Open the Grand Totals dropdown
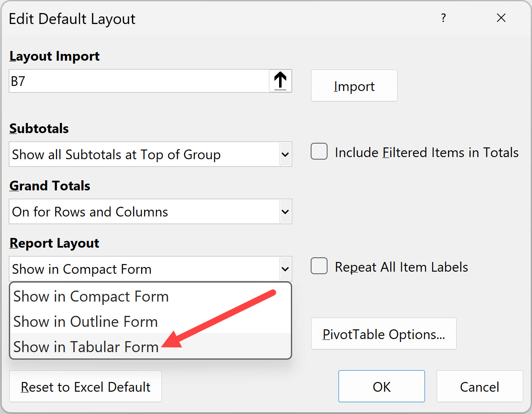The image size is (532, 414). tap(285, 212)
